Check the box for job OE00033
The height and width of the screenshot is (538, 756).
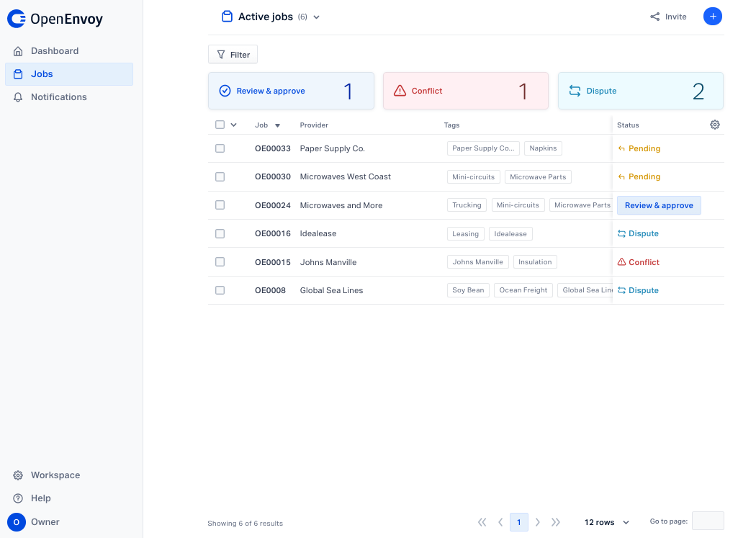tap(220, 148)
